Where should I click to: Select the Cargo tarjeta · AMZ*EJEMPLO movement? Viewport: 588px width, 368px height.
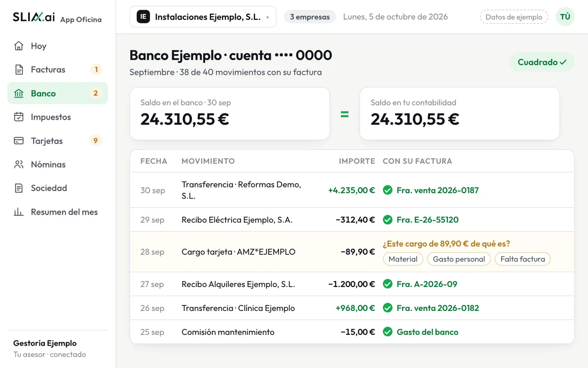[352, 252]
